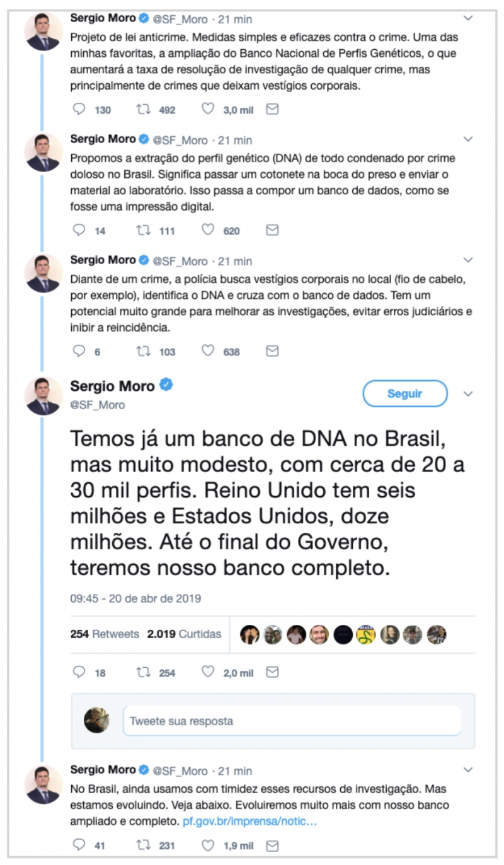The width and height of the screenshot is (504, 865).
Task: Open options chevron on the first tweet
Action: click(467, 18)
